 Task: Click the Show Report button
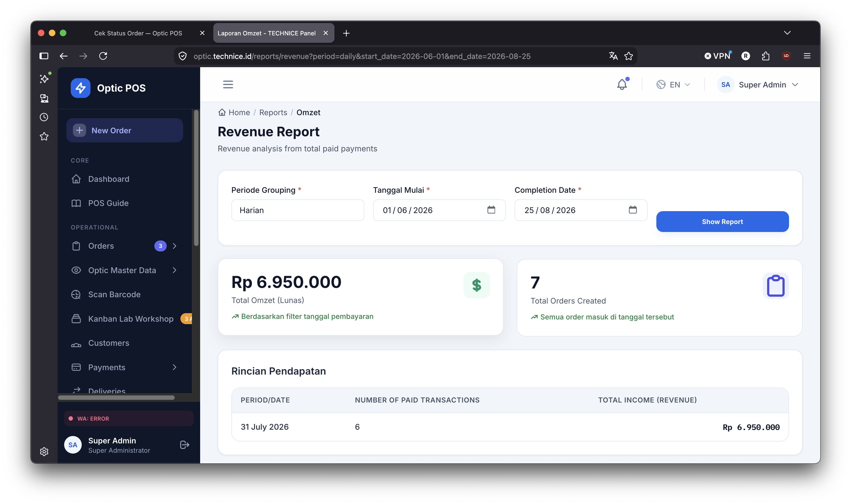click(722, 222)
